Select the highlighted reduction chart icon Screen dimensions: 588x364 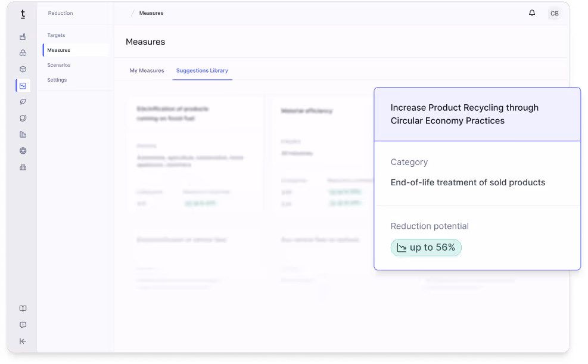[23, 86]
